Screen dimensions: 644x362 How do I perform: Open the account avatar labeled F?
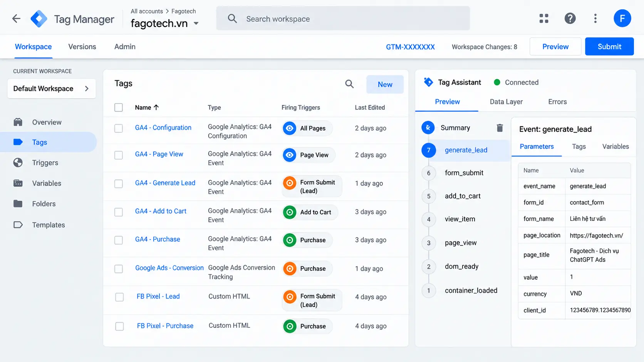(622, 18)
